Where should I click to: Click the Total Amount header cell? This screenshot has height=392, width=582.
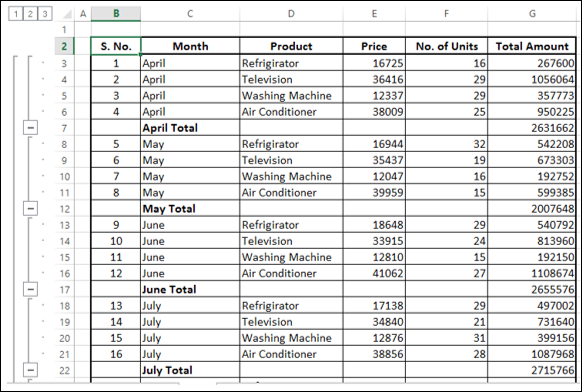pyautogui.click(x=532, y=46)
